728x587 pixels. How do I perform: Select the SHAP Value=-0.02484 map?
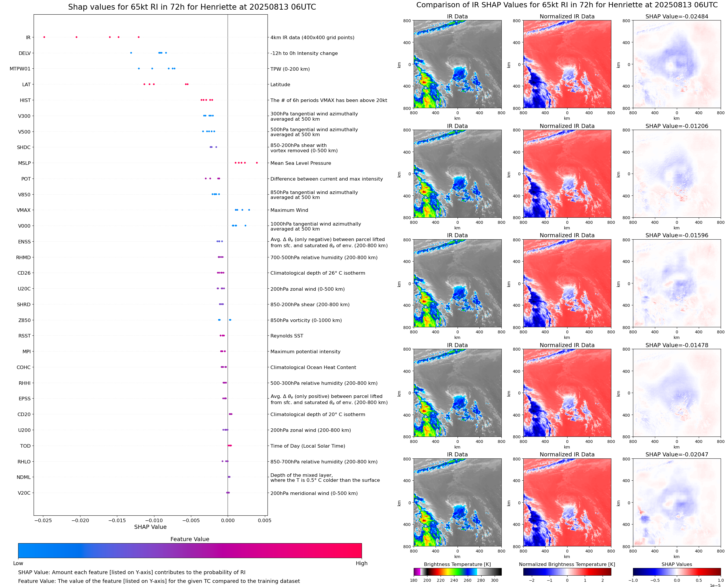pos(677,64)
